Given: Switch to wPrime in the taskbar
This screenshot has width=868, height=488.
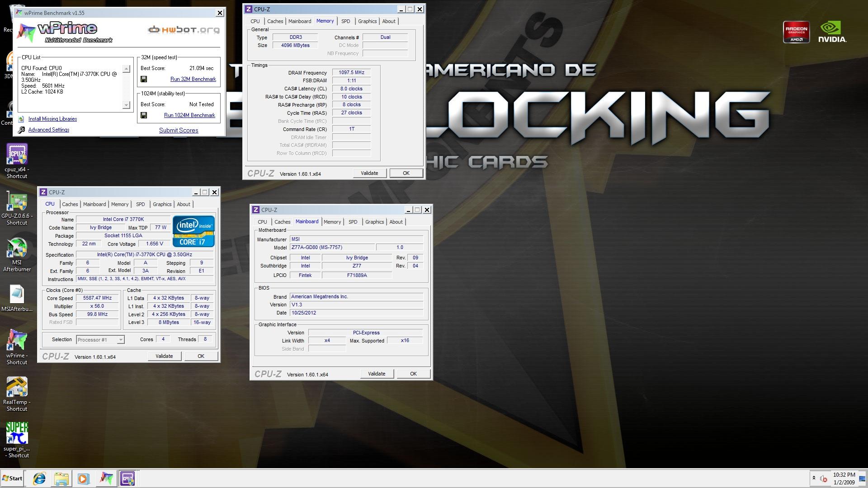Looking at the screenshot, I should click(106, 479).
